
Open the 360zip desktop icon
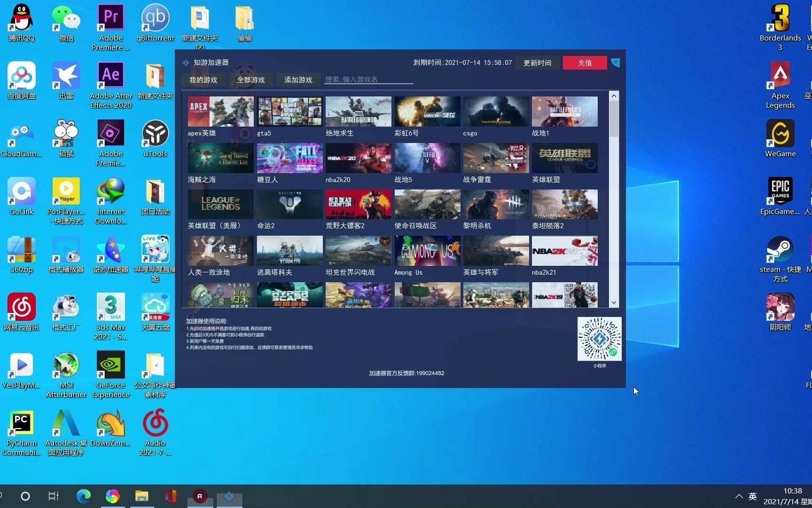[22, 254]
